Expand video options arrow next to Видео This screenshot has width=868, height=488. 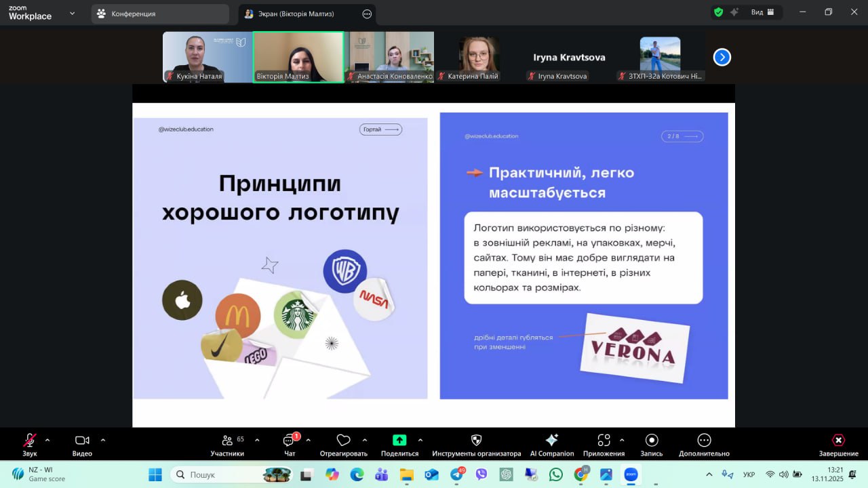tap(103, 440)
